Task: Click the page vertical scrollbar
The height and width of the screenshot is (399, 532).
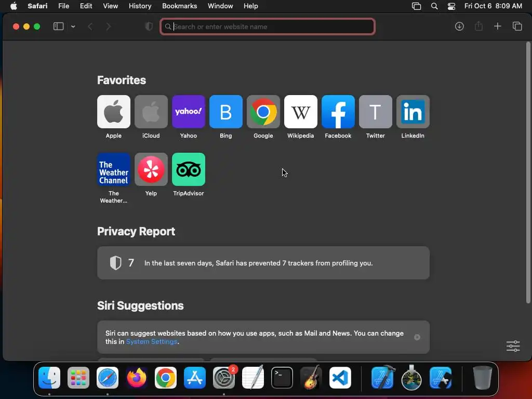Action: point(528,173)
